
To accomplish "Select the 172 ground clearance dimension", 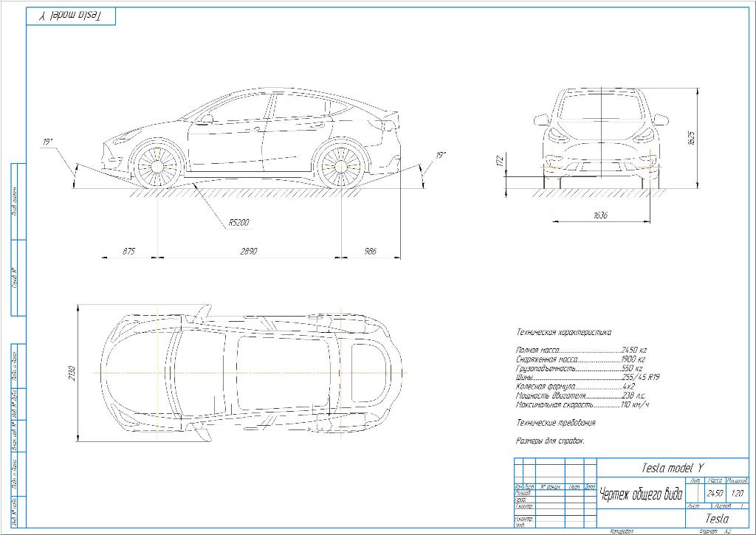I will tap(500, 161).
